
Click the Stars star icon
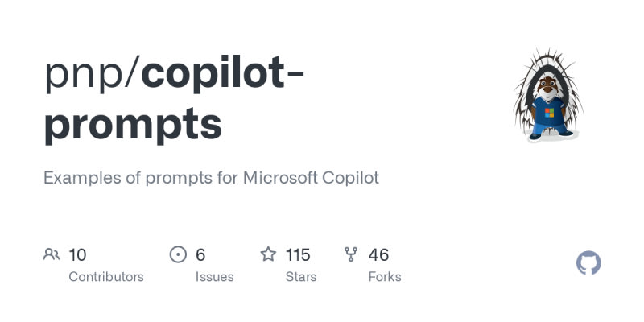click(268, 255)
